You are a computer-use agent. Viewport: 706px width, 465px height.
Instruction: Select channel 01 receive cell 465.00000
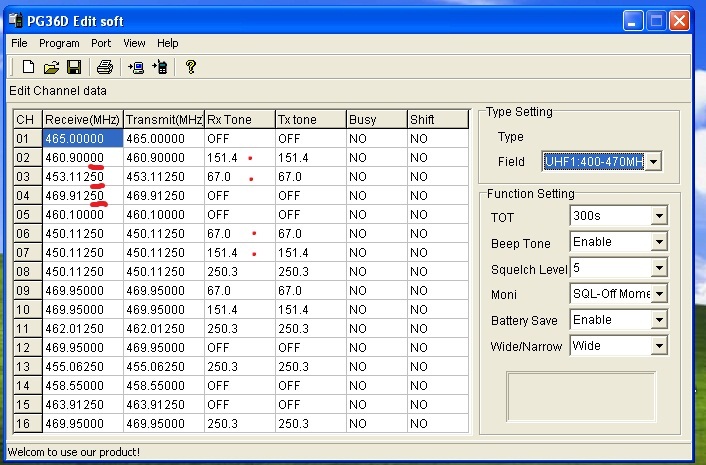click(x=83, y=139)
